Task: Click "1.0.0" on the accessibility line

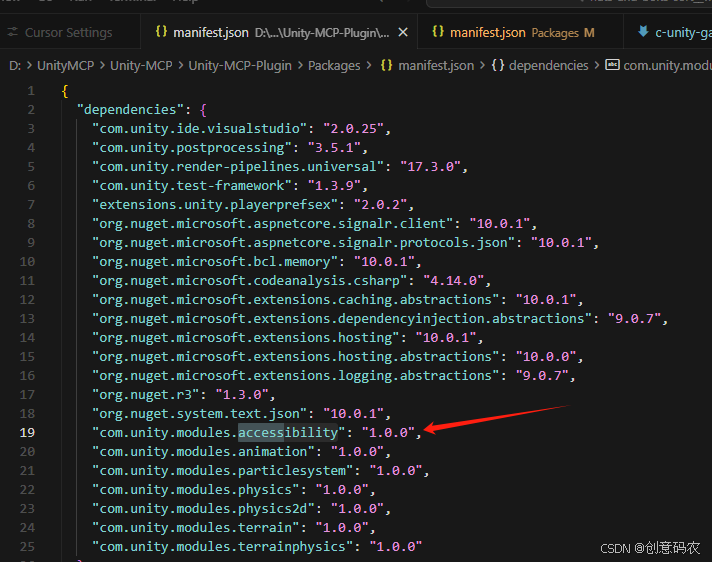Action: 388,433
